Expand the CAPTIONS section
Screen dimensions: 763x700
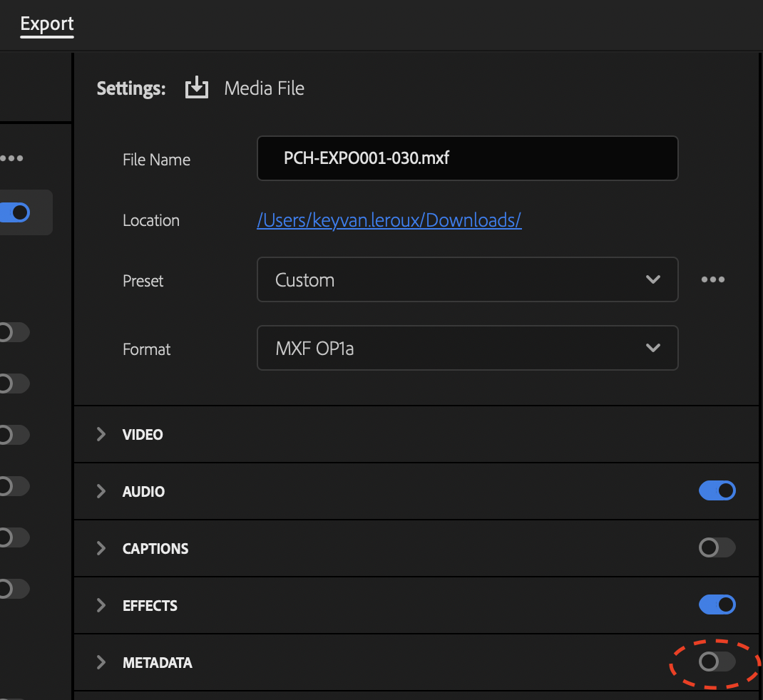(x=101, y=548)
